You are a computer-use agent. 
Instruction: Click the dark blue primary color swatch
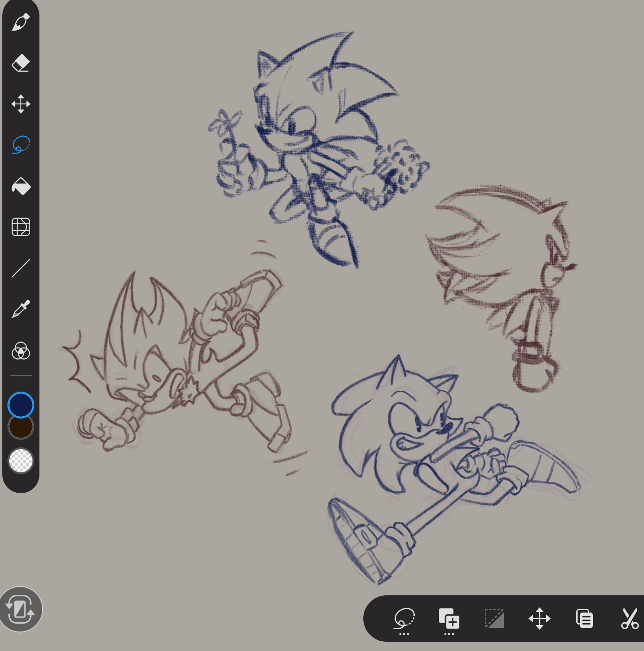coord(21,405)
